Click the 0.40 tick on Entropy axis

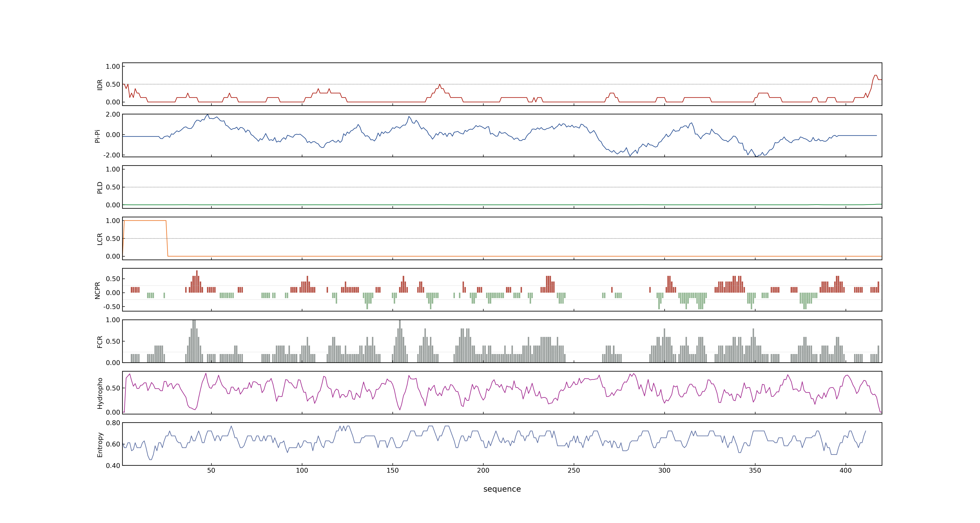[x=113, y=466]
